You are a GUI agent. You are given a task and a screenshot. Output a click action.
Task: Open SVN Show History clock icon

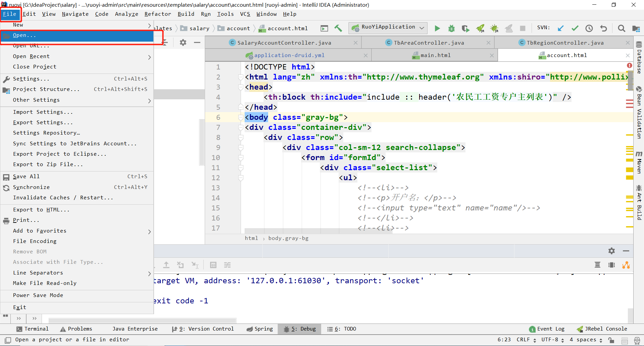click(x=589, y=29)
